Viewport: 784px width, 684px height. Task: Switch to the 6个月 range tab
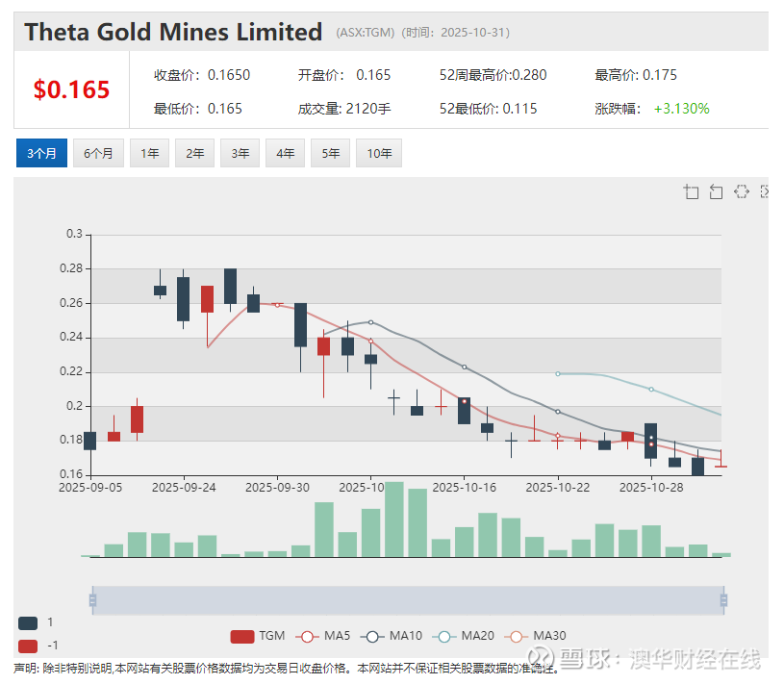[x=98, y=153]
